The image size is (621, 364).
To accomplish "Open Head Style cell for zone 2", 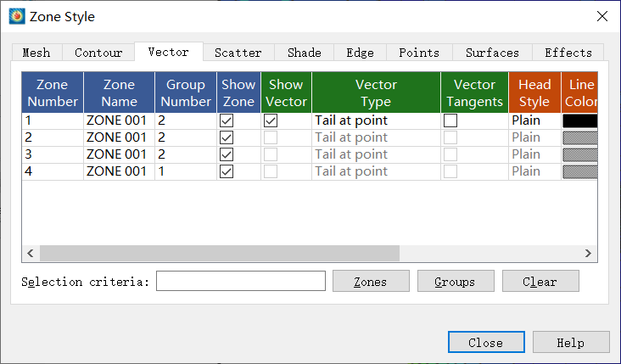I will (x=534, y=137).
